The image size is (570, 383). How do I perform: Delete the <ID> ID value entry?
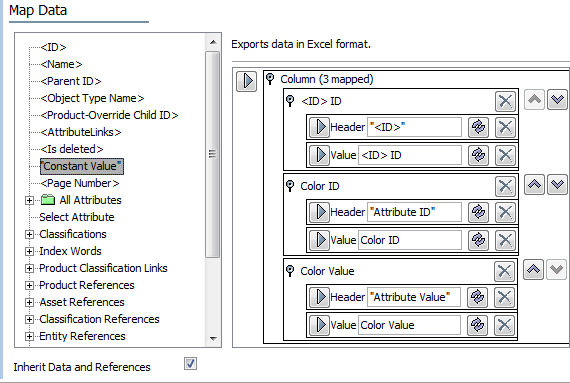point(505,155)
